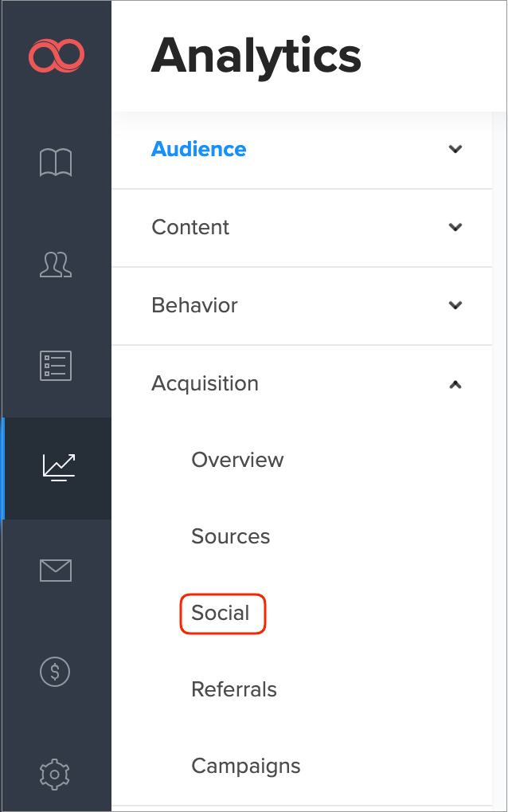Open the book icon in sidebar
The width and height of the screenshot is (508, 812).
(56, 163)
